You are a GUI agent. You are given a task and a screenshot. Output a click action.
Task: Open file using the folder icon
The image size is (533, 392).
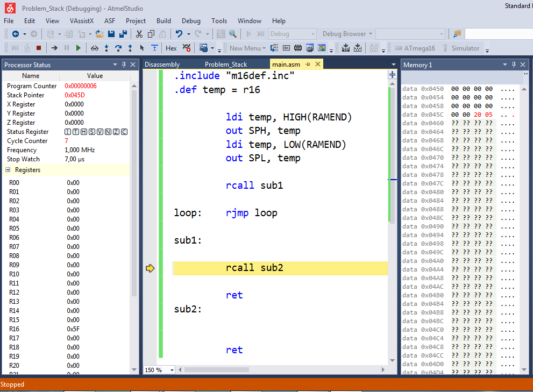(100, 34)
